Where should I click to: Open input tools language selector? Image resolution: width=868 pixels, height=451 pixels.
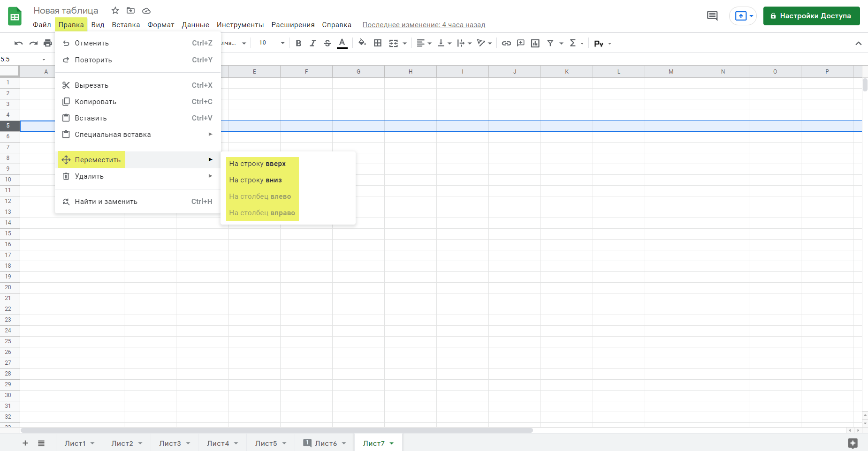coord(603,44)
